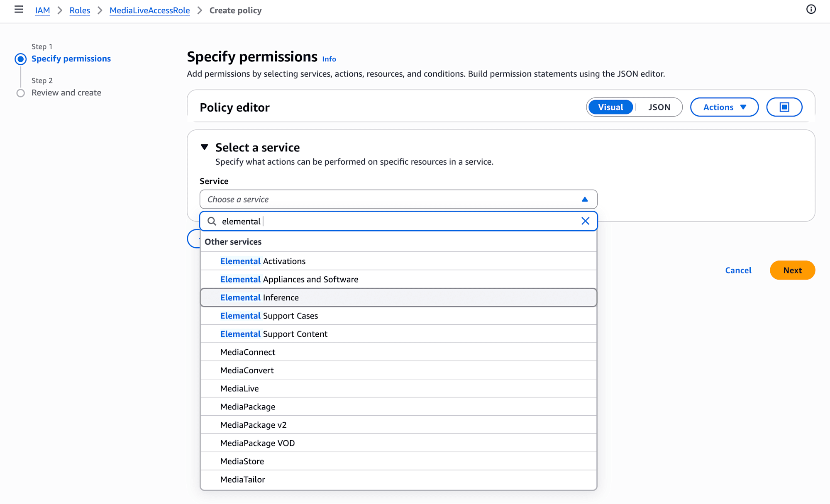This screenshot has height=504, width=830.
Task: Clear the service search with the X icon
Action: [x=585, y=221]
